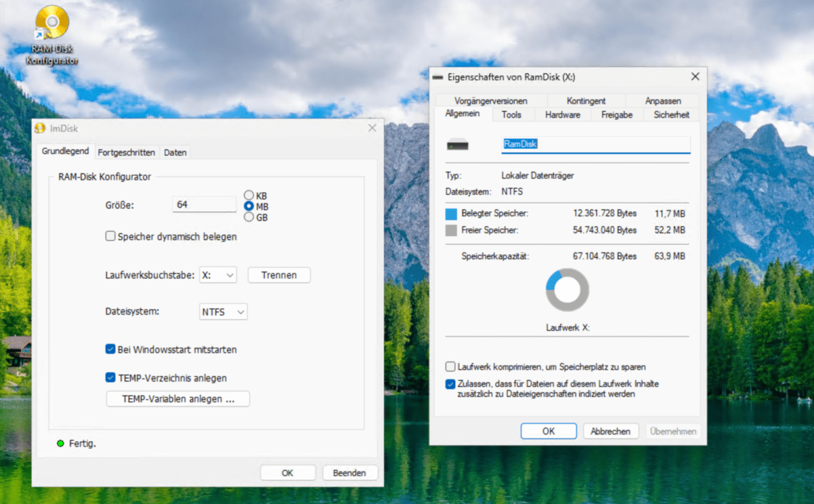
Task: Click the Größe input field
Action: (x=203, y=203)
